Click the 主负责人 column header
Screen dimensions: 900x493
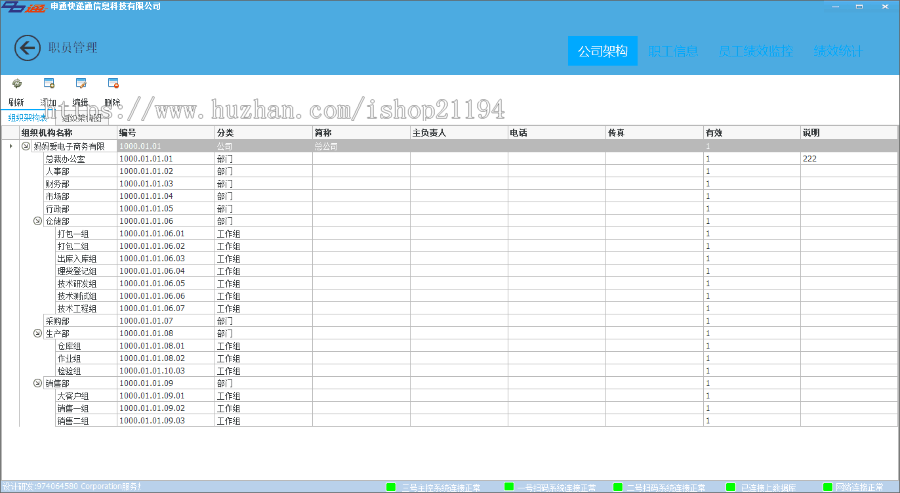click(x=459, y=133)
